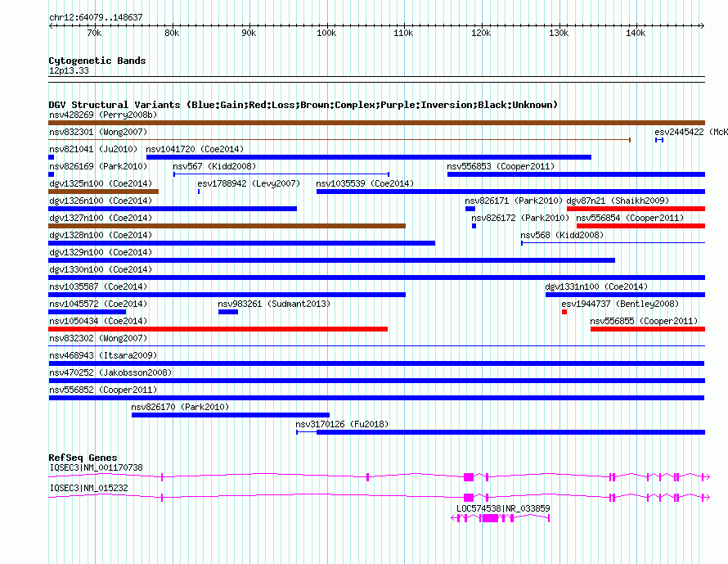Open variant nsv826169 (Park2010)
728x564 pixels.
point(98,166)
